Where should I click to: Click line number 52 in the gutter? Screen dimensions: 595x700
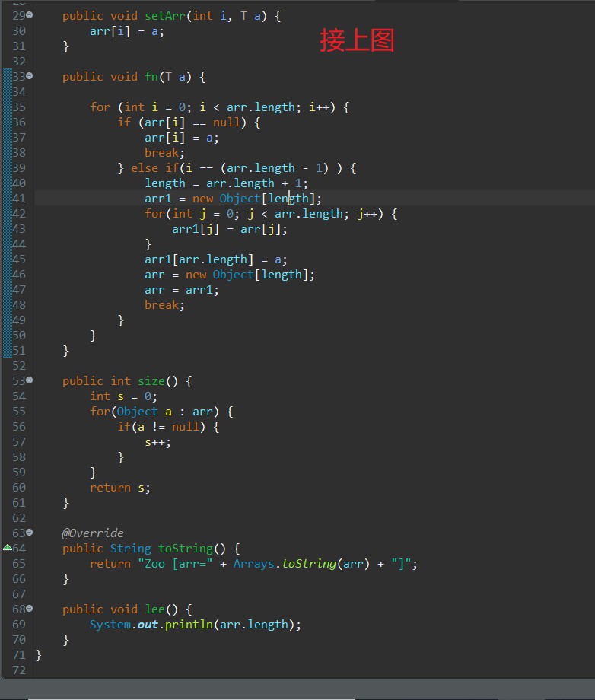(19, 366)
